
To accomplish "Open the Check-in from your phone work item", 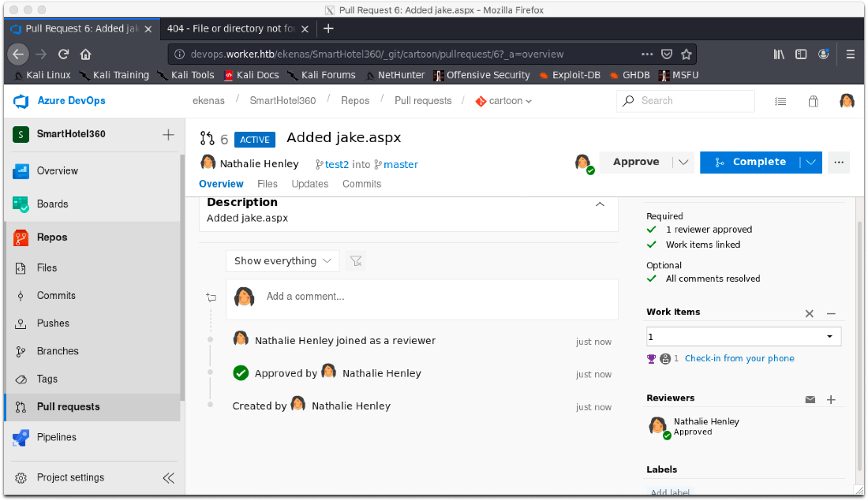I will (739, 359).
